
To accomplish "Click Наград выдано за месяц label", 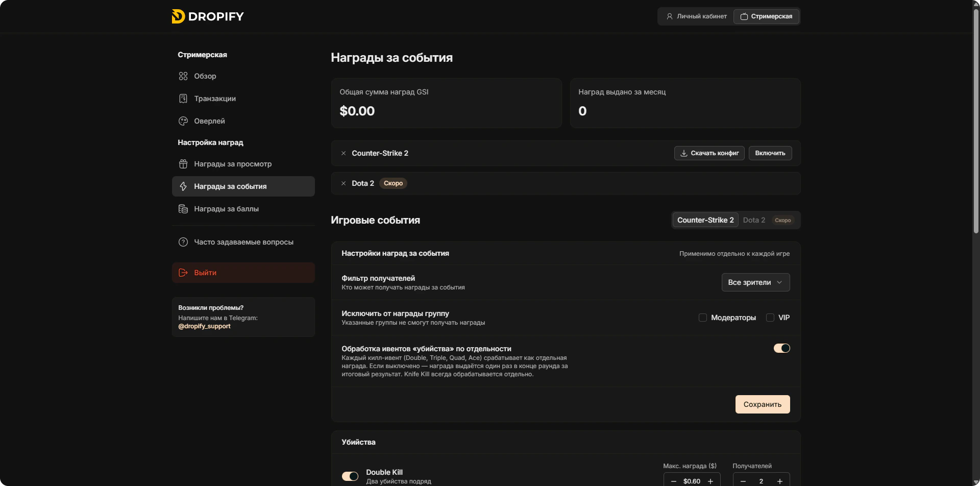I will pos(622,92).
